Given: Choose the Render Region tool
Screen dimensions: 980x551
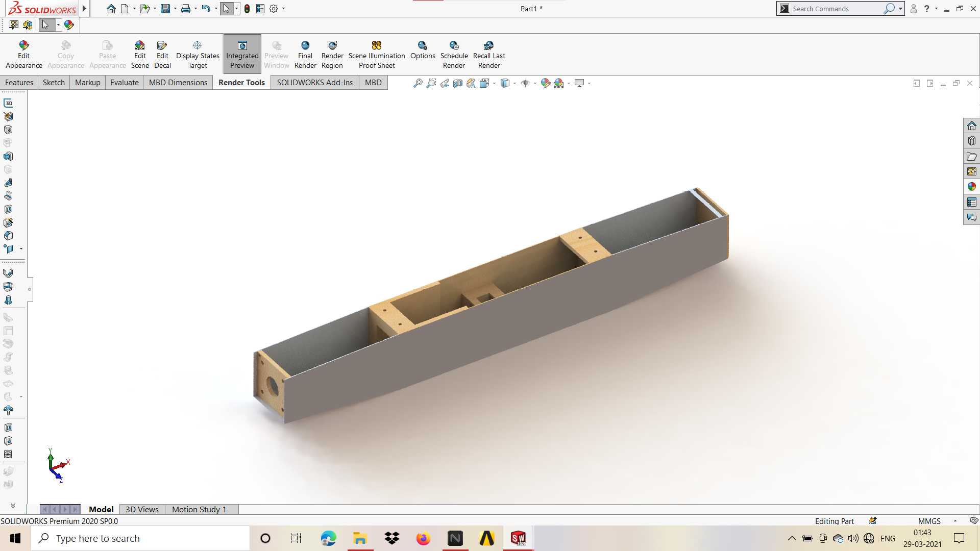Looking at the screenshot, I should 332,55.
